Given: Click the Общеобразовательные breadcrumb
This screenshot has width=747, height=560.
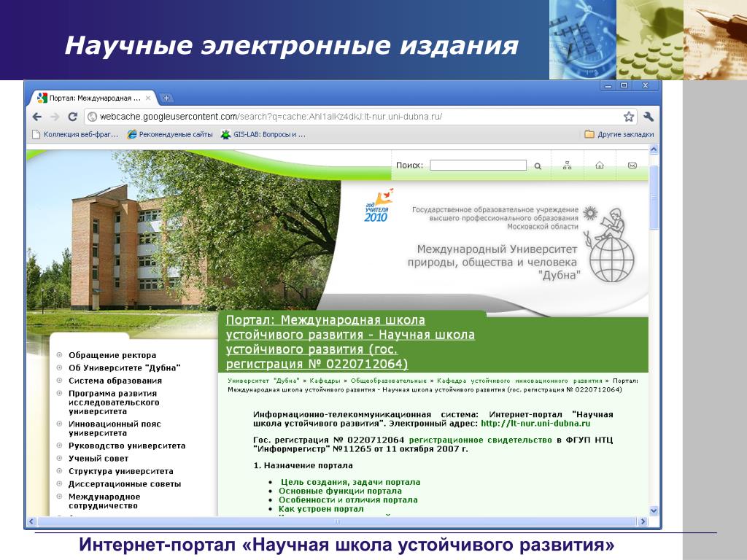Looking at the screenshot, I should [x=389, y=381].
